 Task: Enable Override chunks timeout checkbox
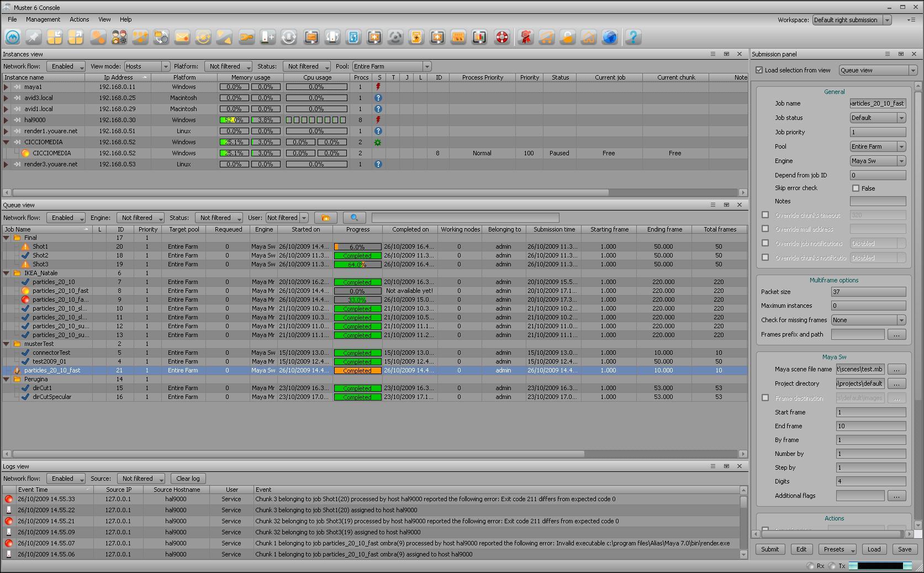tap(765, 215)
